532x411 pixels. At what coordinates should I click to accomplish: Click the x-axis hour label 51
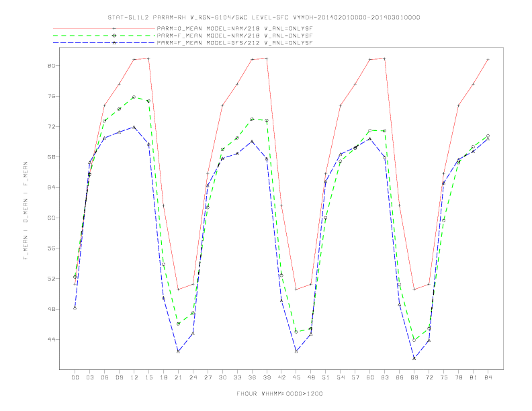coord(326,377)
